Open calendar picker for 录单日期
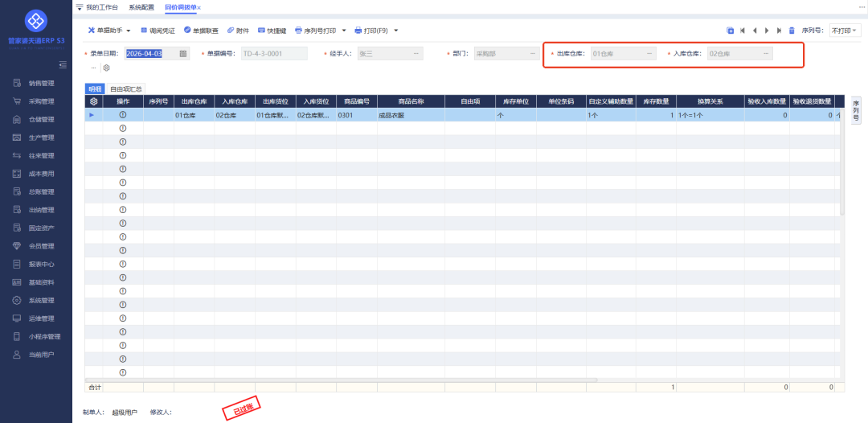Screen dimensions: 868x423 [183, 54]
